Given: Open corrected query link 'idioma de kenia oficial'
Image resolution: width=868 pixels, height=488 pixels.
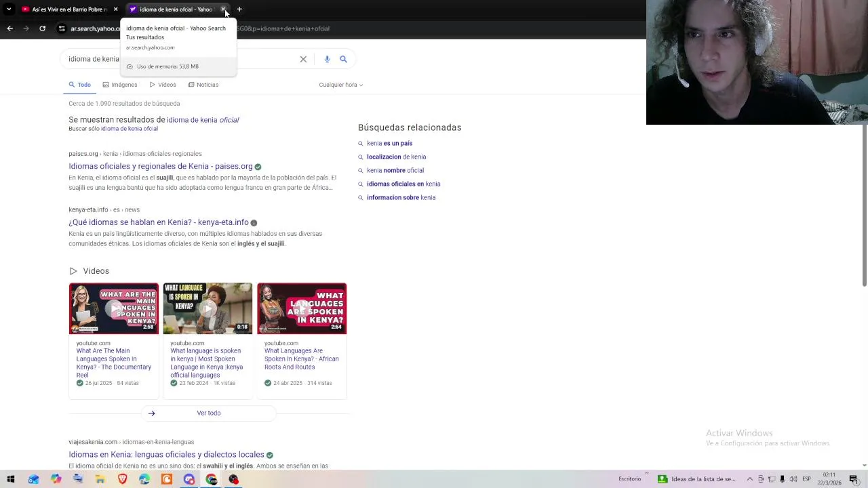Looking at the screenshot, I should point(203,120).
